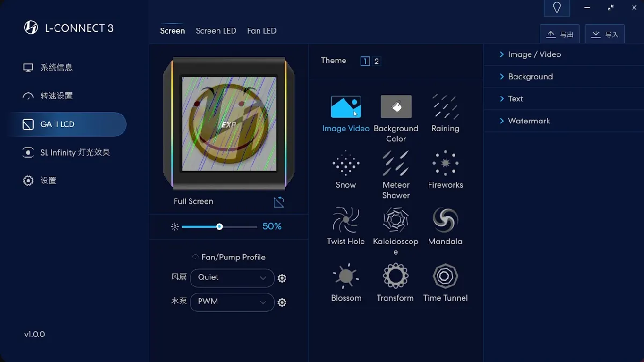The width and height of the screenshot is (644, 362).
Task: Open GA II LCD sidebar item
Action: point(67,124)
